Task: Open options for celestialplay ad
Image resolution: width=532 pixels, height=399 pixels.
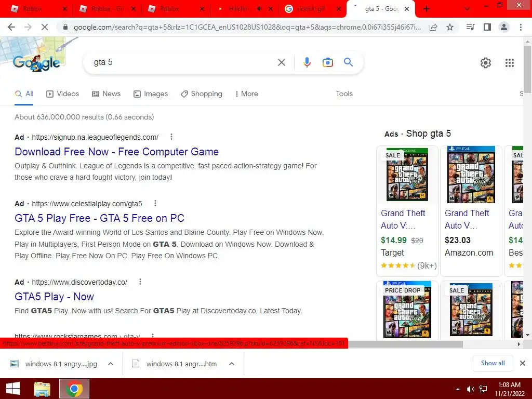Action: click(155, 203)
